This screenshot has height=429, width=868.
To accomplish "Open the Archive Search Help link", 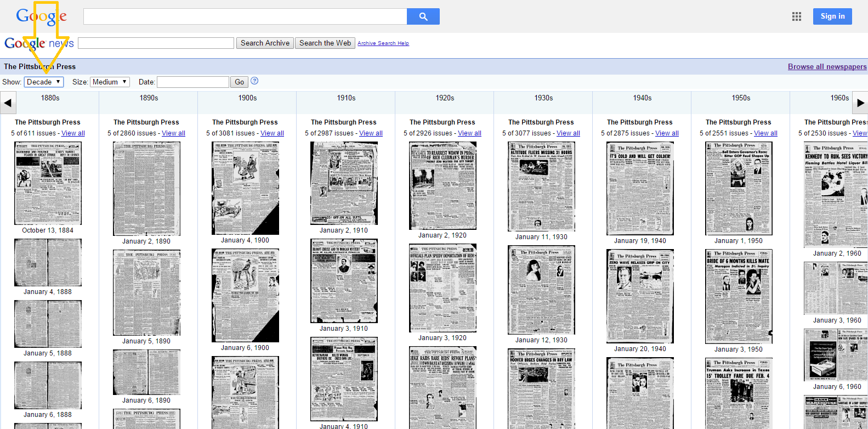I will point(383,43).
